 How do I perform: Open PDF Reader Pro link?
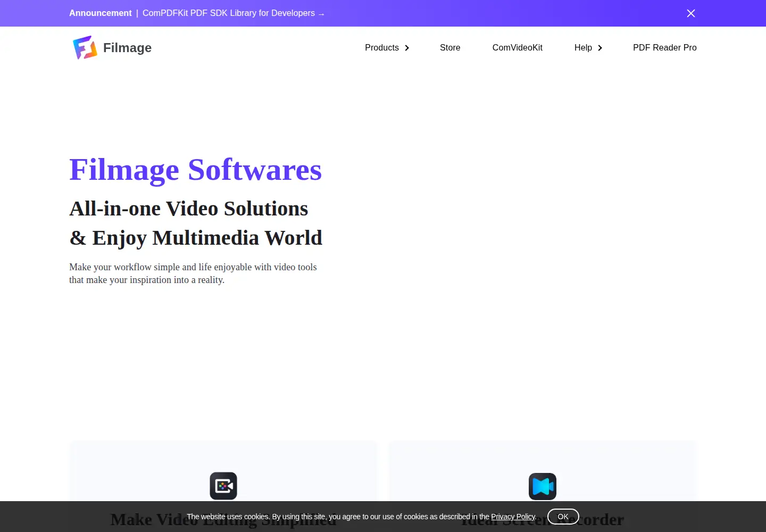(665, 47)
